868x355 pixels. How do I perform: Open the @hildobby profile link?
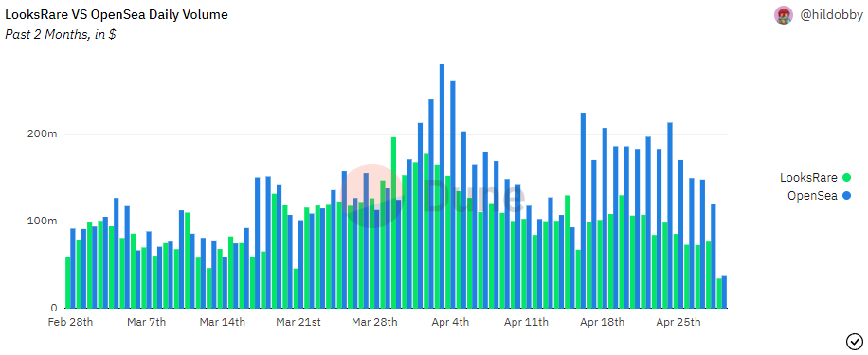tap(831, 15)
